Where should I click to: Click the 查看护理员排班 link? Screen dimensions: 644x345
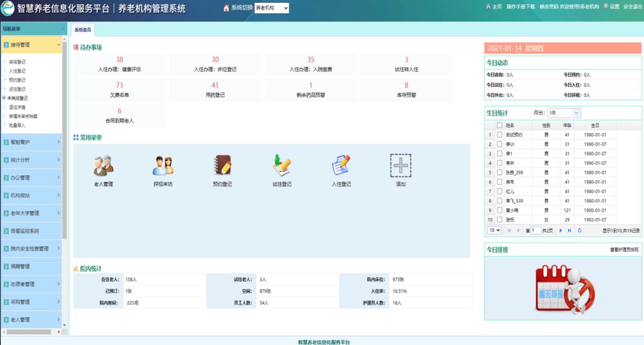point(624,250)
